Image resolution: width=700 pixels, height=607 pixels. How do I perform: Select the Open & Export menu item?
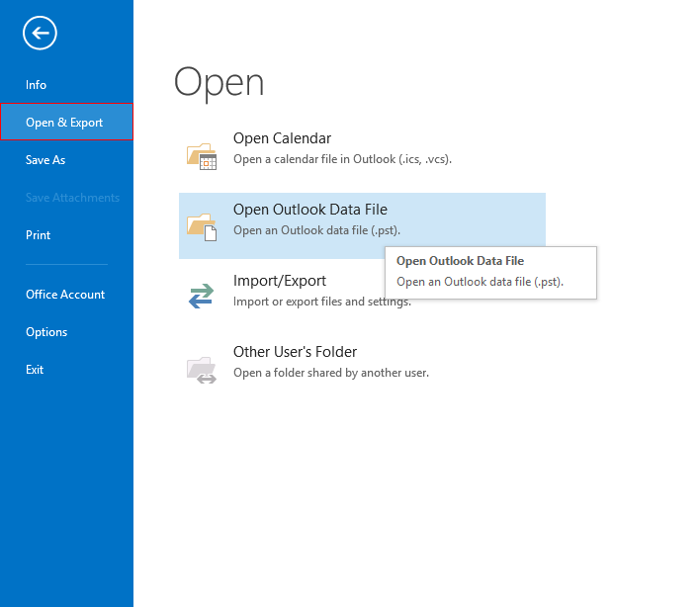click(x=66, y=122)
